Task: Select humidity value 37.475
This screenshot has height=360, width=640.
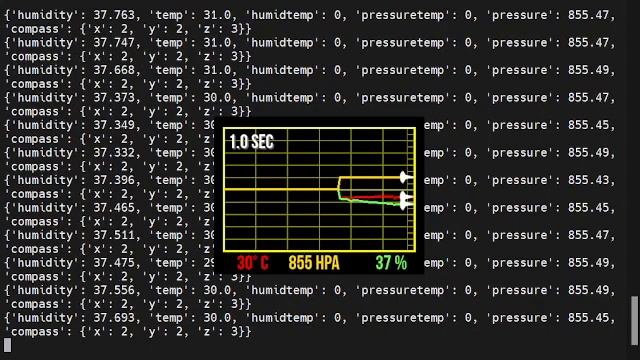Action: click(x=114, y=263)
